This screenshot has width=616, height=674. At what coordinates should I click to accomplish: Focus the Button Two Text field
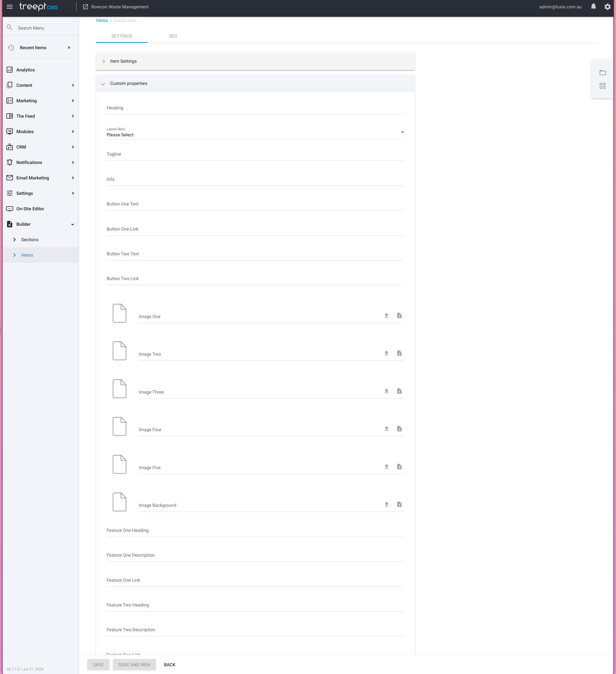[255, 254]
